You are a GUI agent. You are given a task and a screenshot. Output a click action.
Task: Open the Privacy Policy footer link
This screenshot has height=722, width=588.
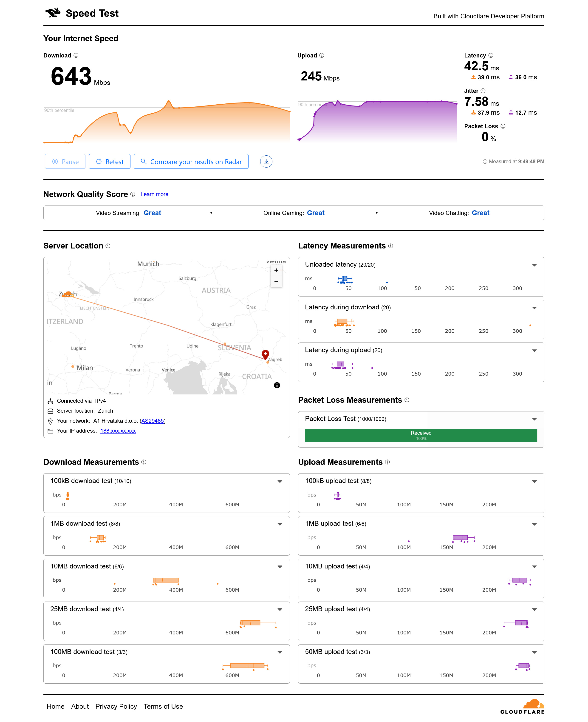pos(116,706)
